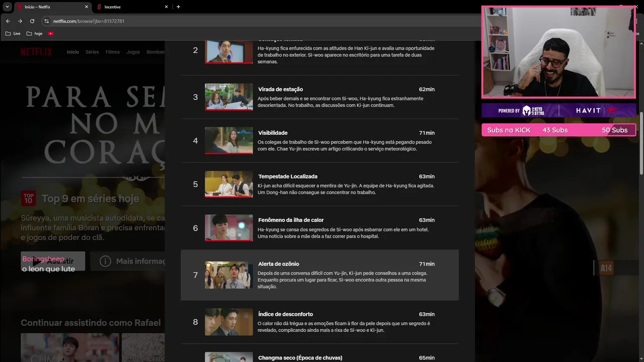Open a new browser tab
The image size is (644, 362).
178,7
